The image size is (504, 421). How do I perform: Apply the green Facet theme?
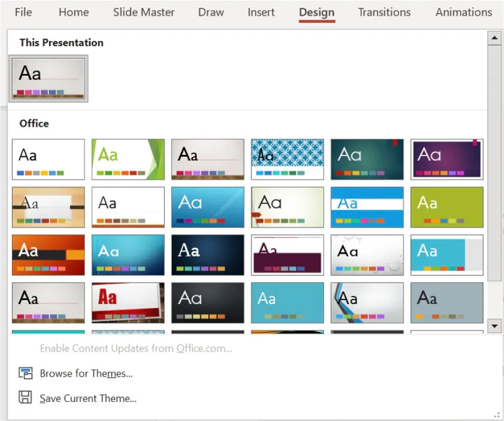point(128,159)
